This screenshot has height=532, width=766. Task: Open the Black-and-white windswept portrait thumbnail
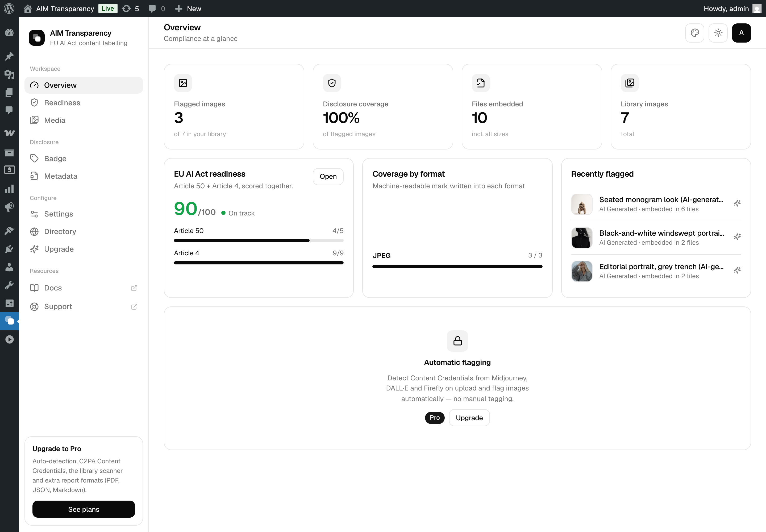pos(582,238)
